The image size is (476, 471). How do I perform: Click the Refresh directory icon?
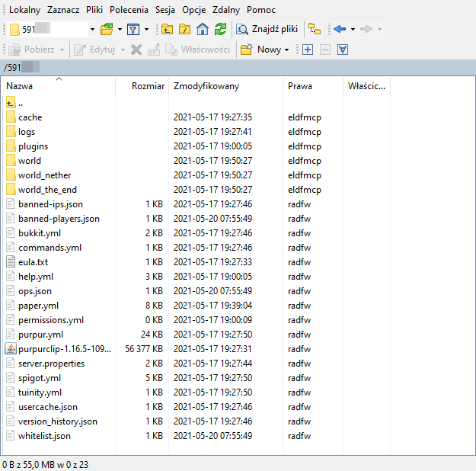point(220,30)
